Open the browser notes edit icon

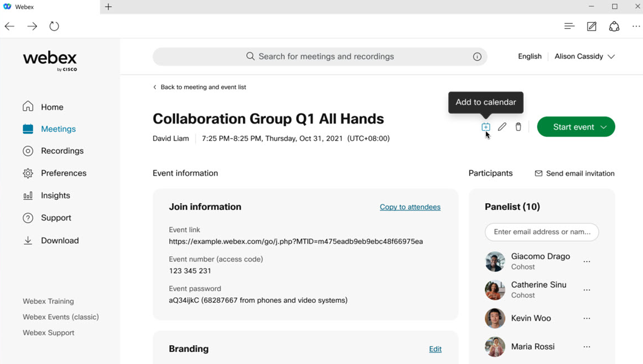pyautogui.click(x=592, y=26)
